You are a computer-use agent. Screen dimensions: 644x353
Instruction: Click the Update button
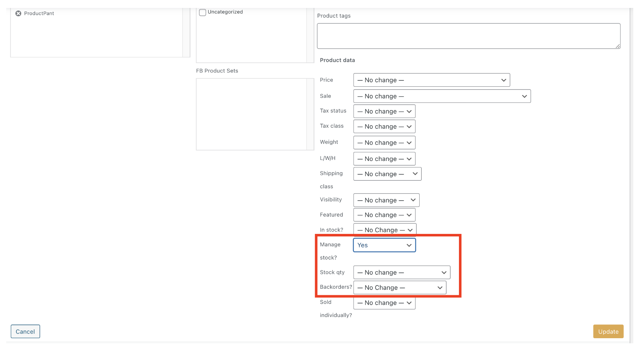tap(608, 332)
